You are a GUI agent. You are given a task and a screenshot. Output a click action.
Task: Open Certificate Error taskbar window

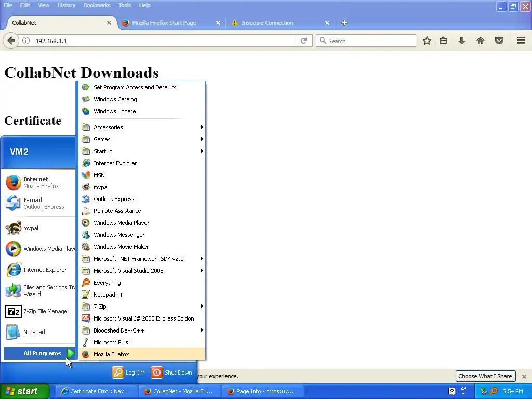pyautogui.click(x=96, y=391)
